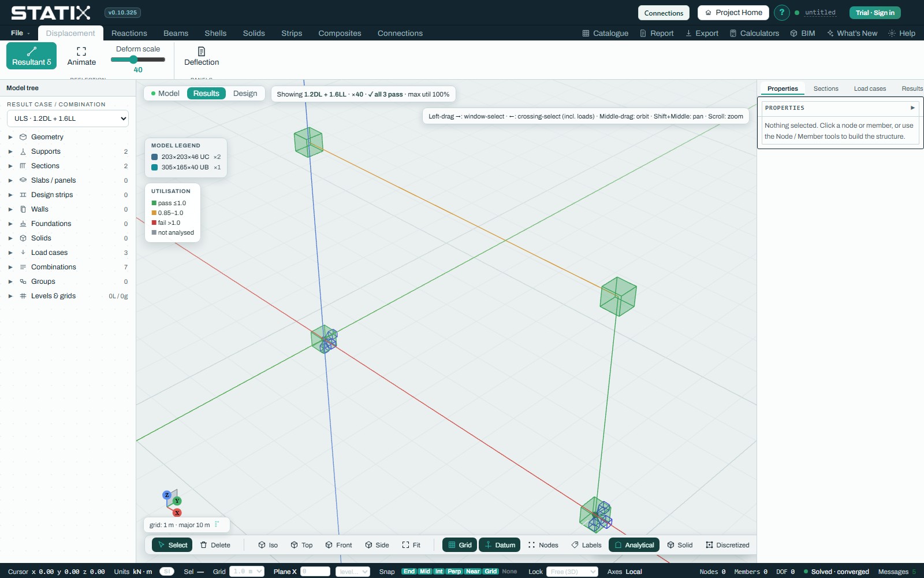This screenshot has width=924, height=578.
Task: Click the XYZ axis orientation gizmo
Action: coord(172,503)
